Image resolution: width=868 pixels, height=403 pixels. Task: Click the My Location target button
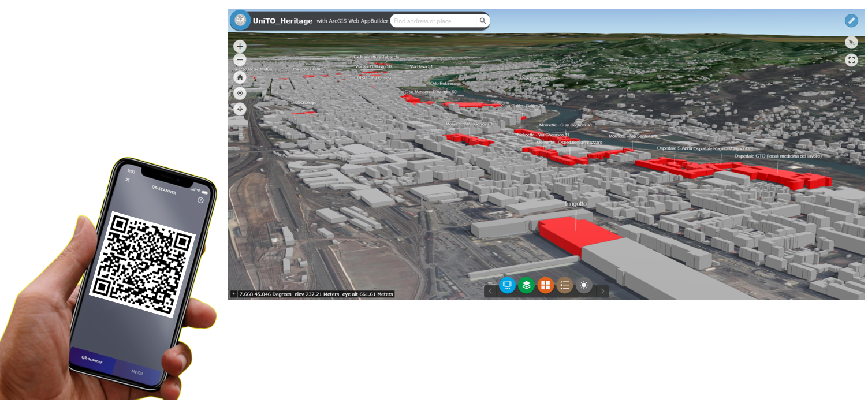click(x=240, y=93)
